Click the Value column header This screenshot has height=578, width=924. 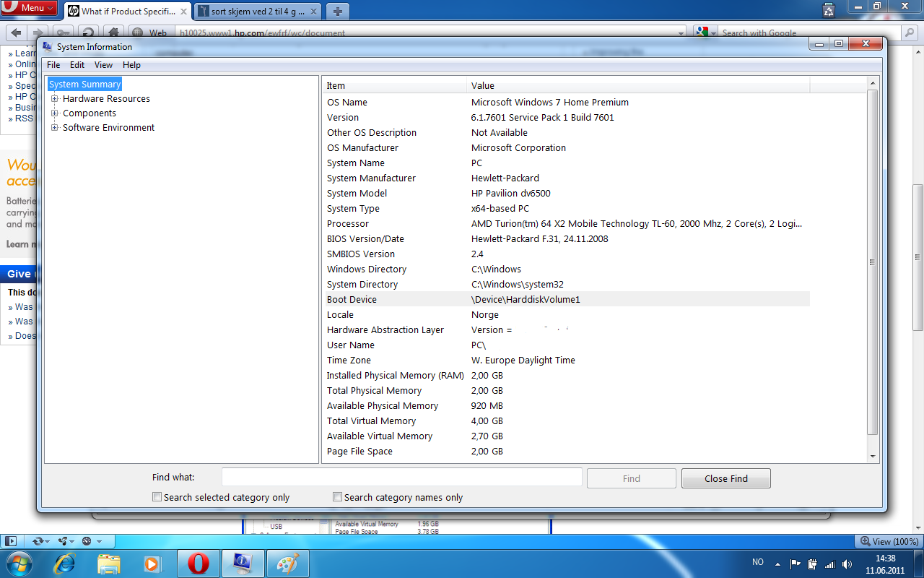coord(638,85)
